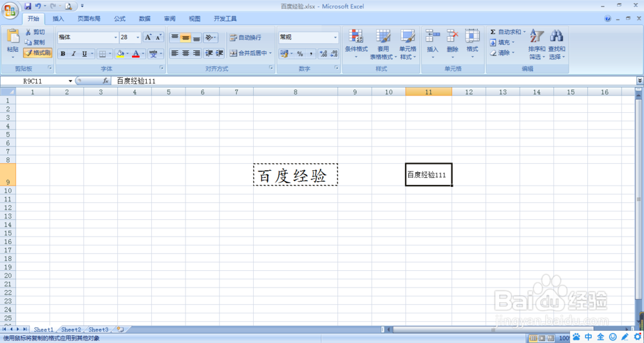
Task: Open 查找和选择 find and select
Action: [557, 44]
